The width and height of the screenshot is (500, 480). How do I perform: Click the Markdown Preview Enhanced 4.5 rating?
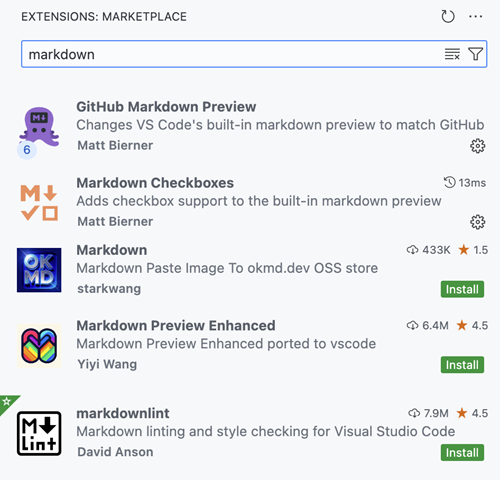472,325
